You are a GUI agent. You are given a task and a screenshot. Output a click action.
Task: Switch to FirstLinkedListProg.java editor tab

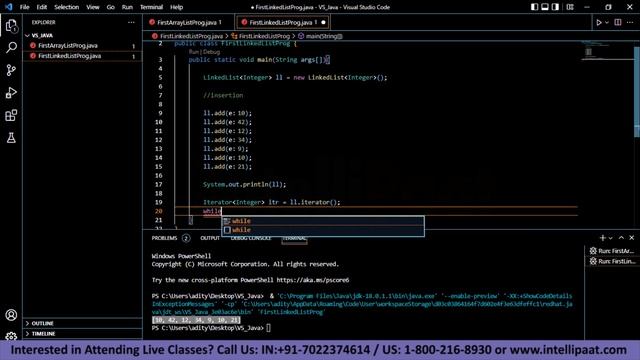pos(282,22)
